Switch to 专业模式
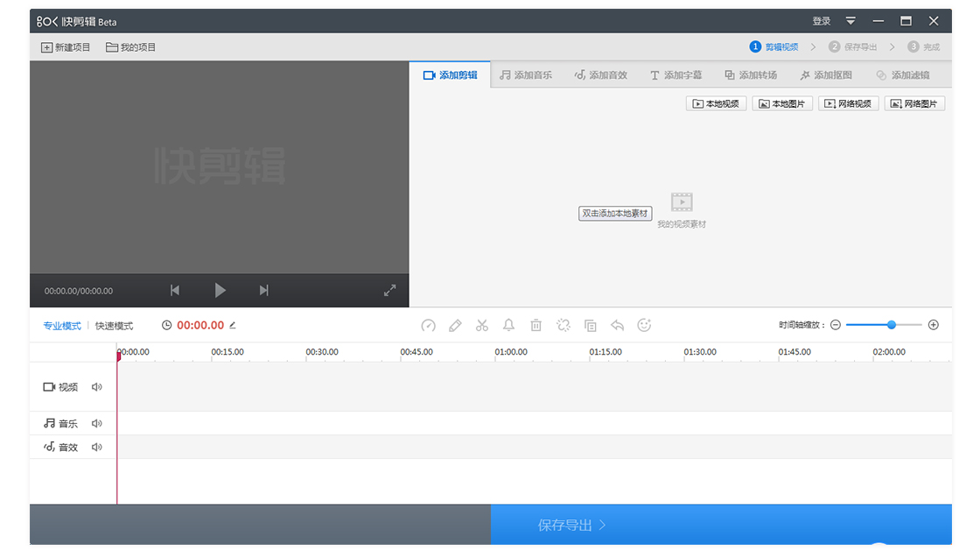Image resolution: width=980 pixels, height=550 pixels. point(62,326)
